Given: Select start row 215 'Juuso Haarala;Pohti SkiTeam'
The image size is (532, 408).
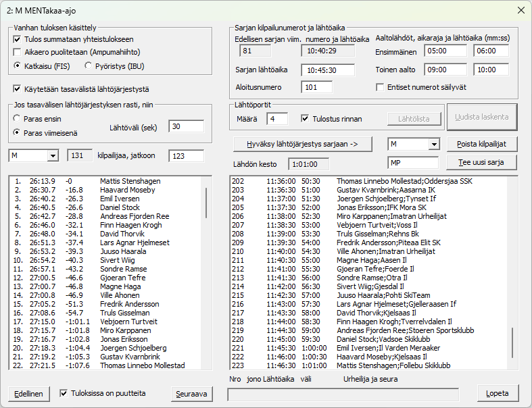Looking at the screenshot, I should click(x=369, y=295).
